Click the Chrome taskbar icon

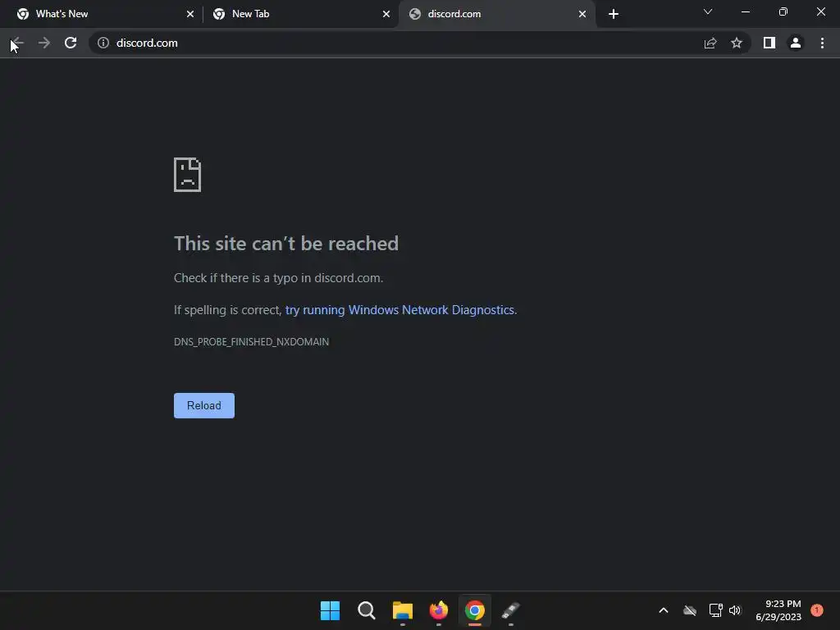[475, 610]
